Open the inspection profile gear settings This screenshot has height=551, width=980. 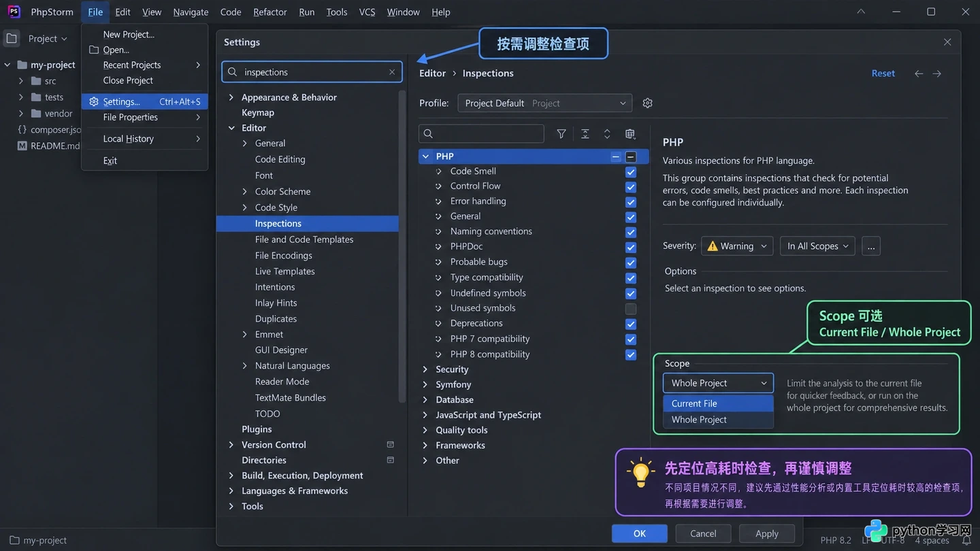tap(647, 103)
